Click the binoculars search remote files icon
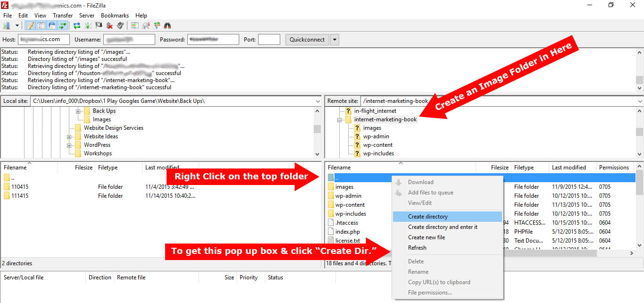 167,25
